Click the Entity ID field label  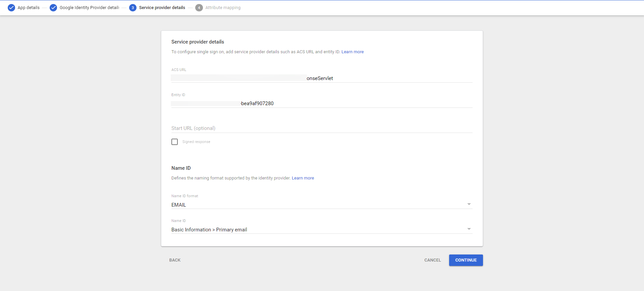click(178, 95)
